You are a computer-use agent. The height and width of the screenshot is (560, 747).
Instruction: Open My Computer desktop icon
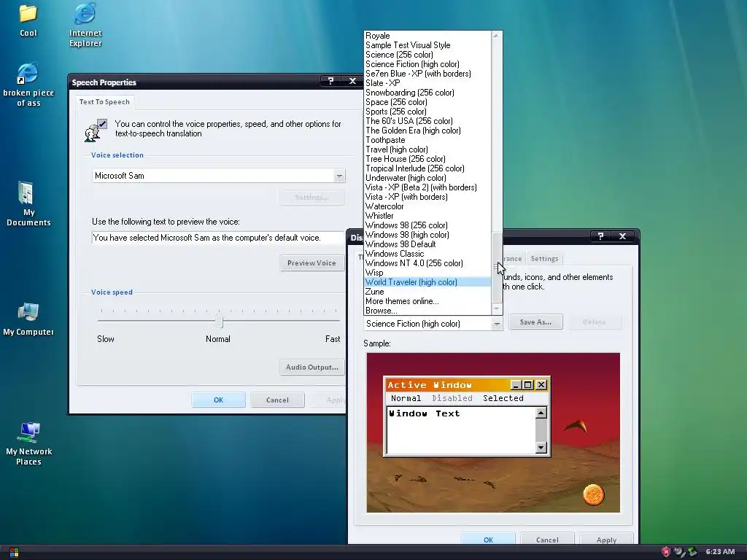[28, 319]
